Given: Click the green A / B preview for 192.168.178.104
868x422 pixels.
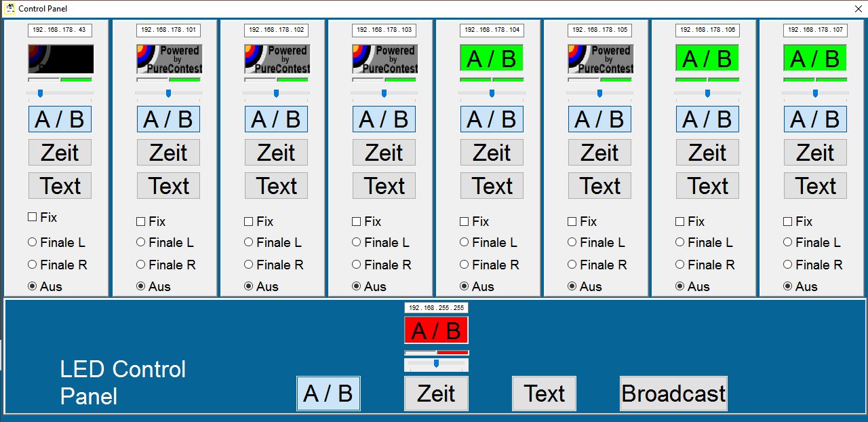Looking at the screenshot, I should tap(492, 59).
